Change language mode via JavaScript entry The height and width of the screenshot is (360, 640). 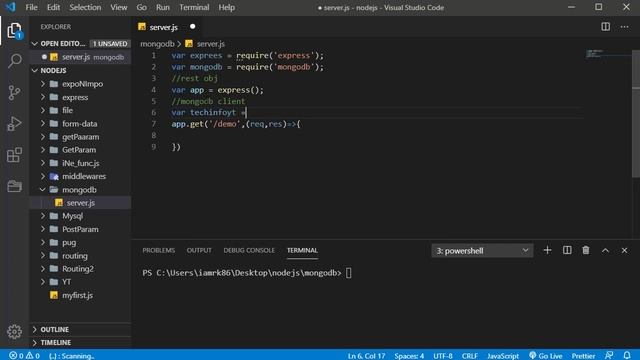coord(503,356)
